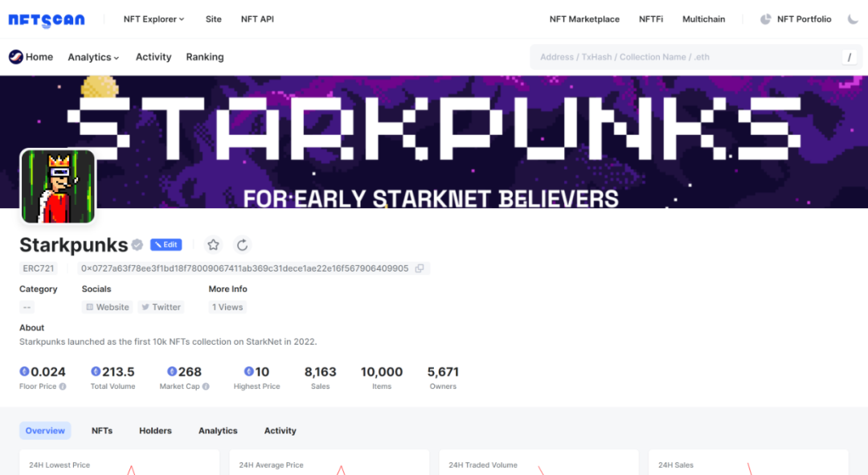Refresh collection data with the reload icon

242,244
